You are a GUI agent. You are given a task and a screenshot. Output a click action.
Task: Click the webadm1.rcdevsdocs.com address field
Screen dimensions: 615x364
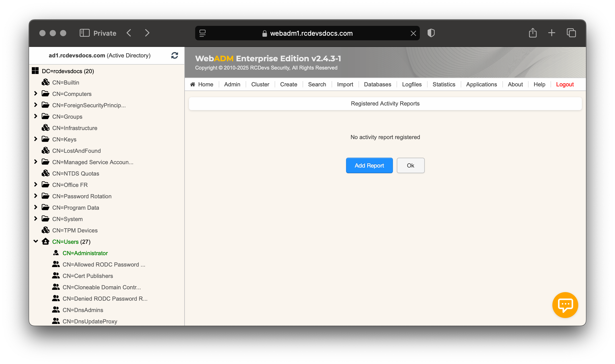307,33
